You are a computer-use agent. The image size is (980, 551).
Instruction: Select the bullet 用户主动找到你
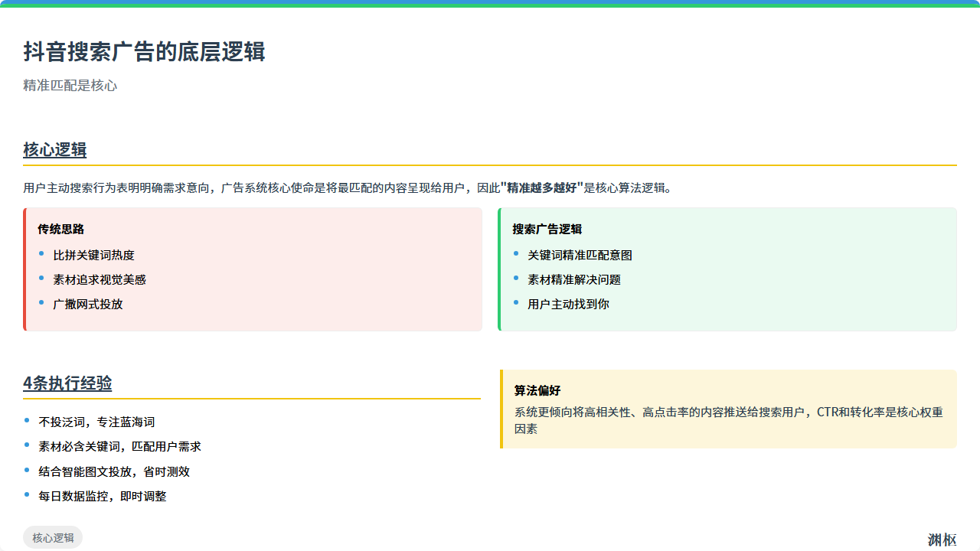[x=568, y=304]
